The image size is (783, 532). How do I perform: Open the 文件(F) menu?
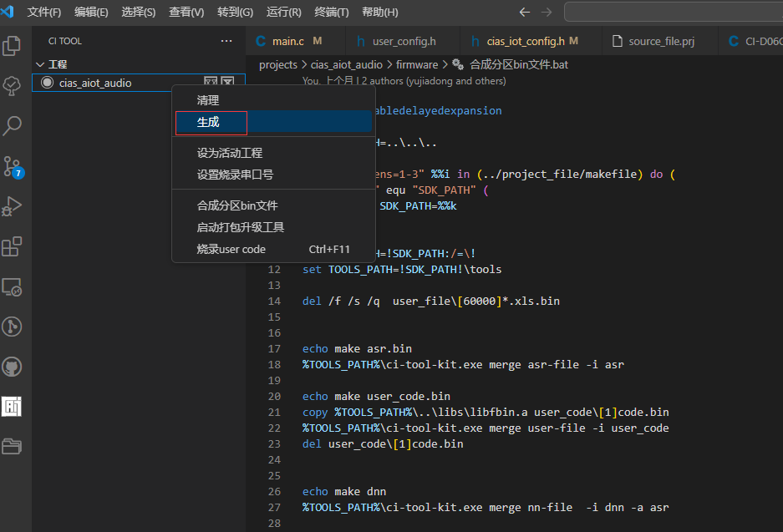[x=44, y=12]
